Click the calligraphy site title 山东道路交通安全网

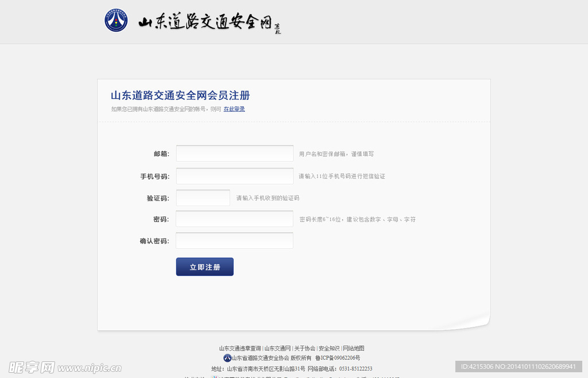click(x=204, y=22)
